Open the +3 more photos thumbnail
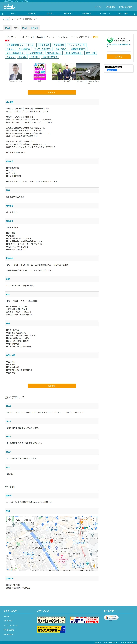137x644 pixels. 88,71
